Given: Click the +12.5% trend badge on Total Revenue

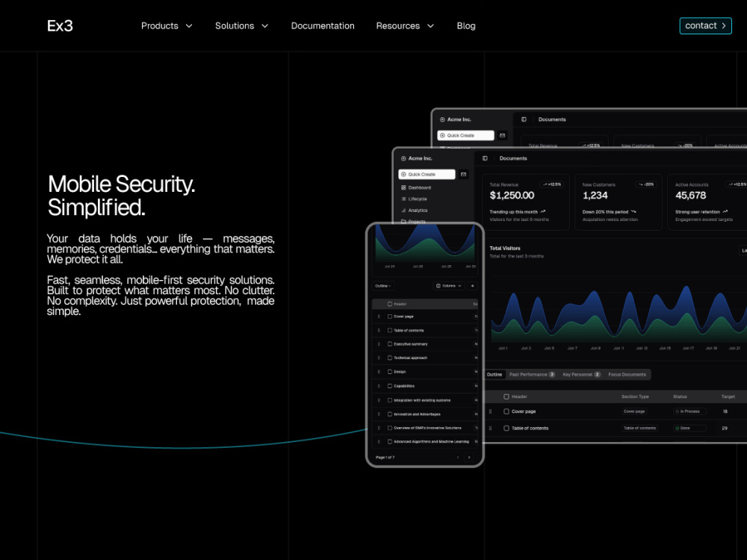Looking at the screenshot, I should 551,184.
